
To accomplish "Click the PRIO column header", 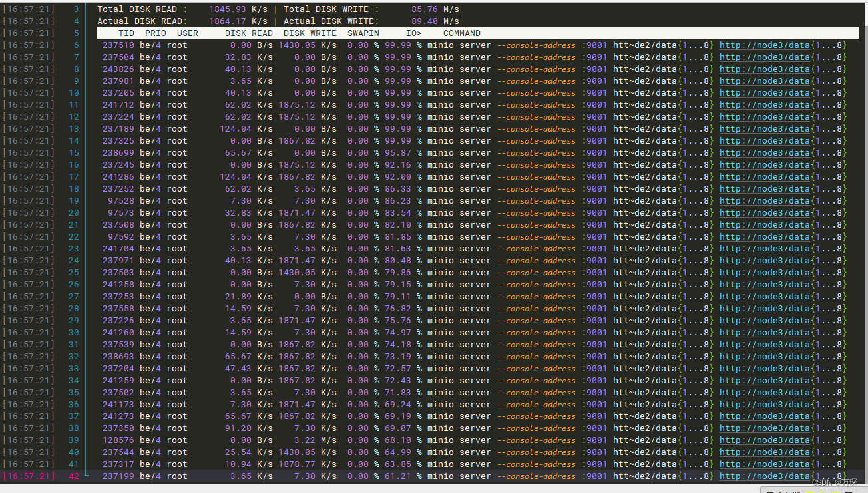I will (x=156, y=33).
